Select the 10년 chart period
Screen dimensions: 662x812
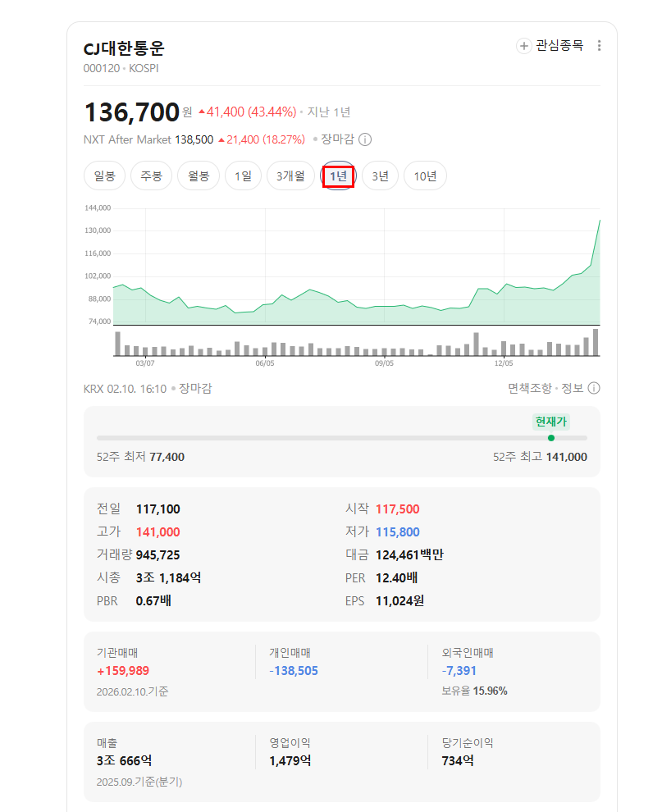pos(425,176)
